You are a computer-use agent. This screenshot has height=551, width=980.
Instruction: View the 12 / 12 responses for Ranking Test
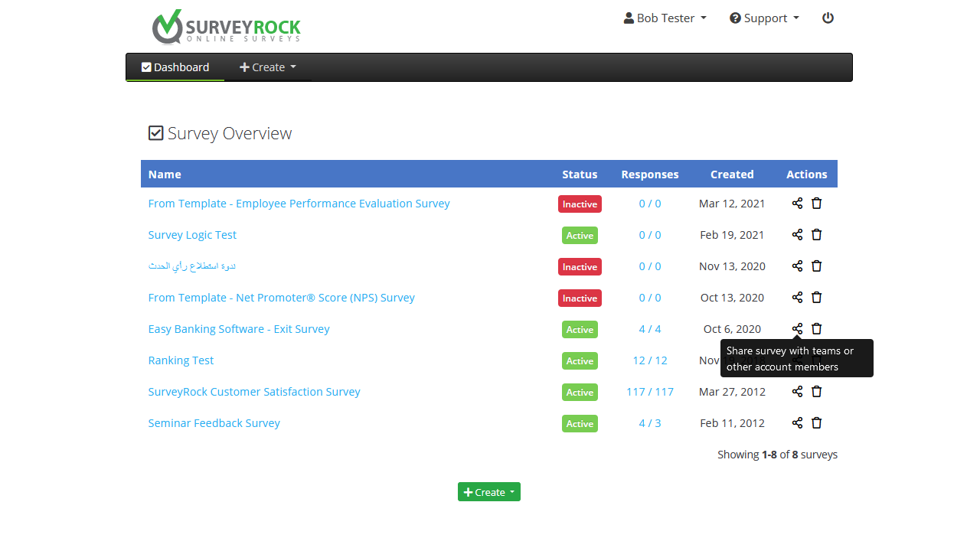click(x=650, y=360)
